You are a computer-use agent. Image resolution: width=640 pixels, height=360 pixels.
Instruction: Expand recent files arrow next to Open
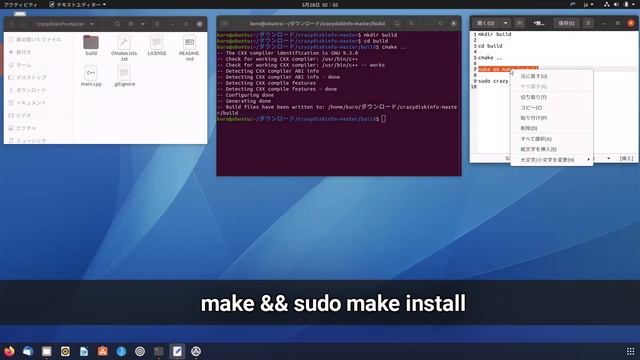(x=505, y=23)
